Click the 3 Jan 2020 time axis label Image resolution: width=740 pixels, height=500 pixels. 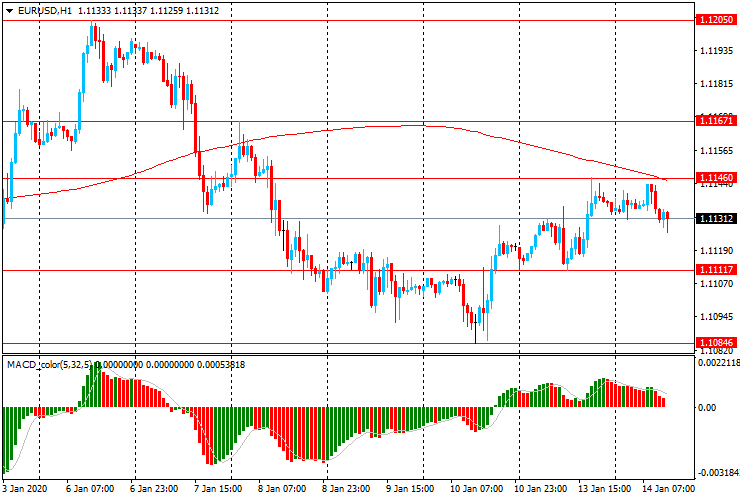click(x=25, y=488)
